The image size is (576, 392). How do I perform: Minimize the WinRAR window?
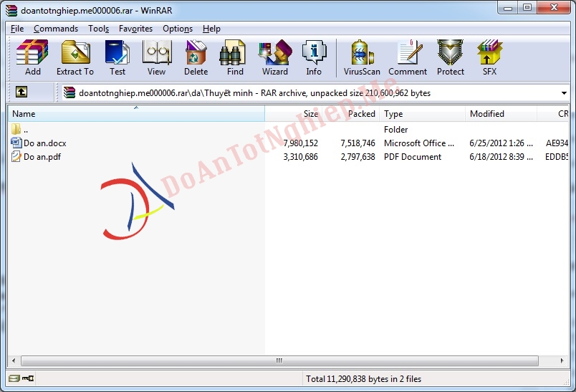[x=508, y=7]
